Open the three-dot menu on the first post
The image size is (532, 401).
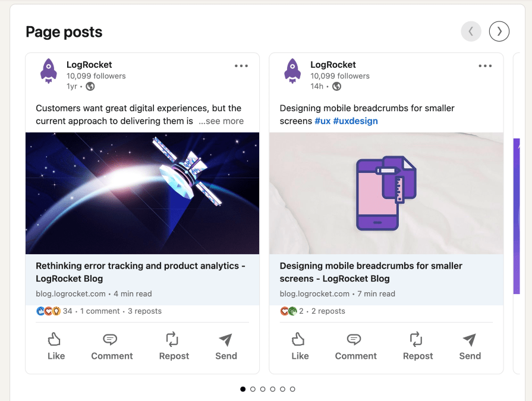pyautogui.click(x=241, y=66)
